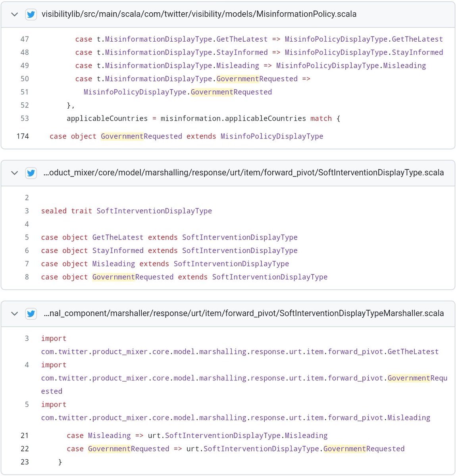
Task: Select line number 50 in MisinformationPolicy.scala
Action: [25, 79]
